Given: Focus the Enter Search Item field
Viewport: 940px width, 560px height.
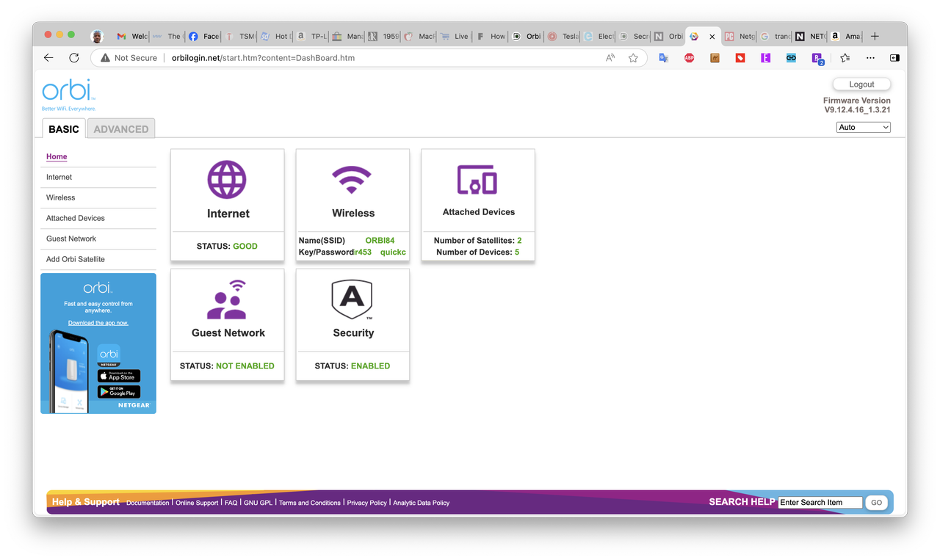Looking at the screenshot, I should [x=820, y=503].
